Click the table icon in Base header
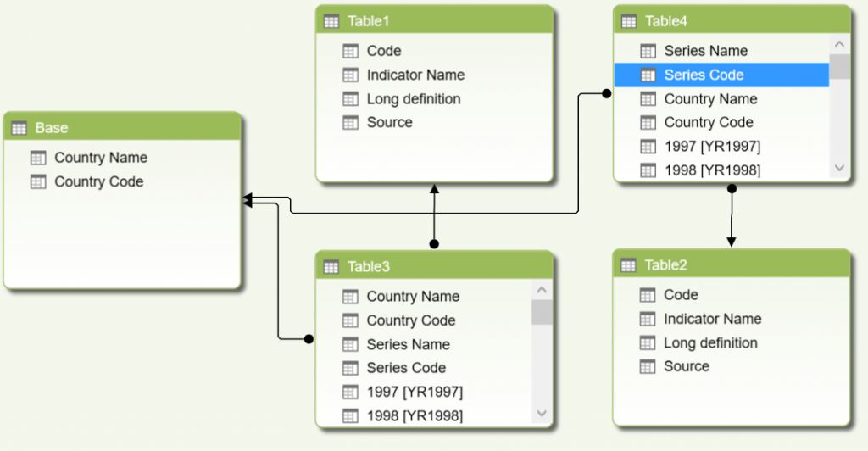The height and width of the screenshot is (451, 868). (x=19, y=128)
